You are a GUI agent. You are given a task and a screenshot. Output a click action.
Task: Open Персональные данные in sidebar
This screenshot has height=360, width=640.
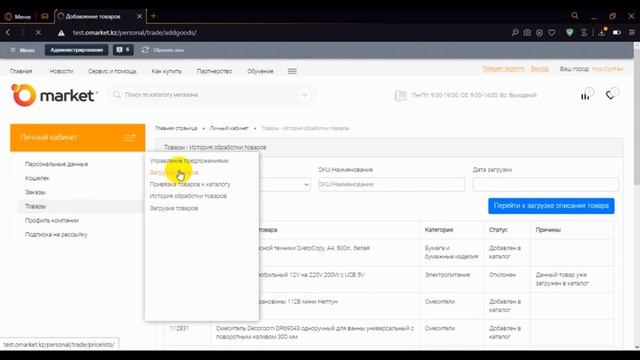[56, 164]
